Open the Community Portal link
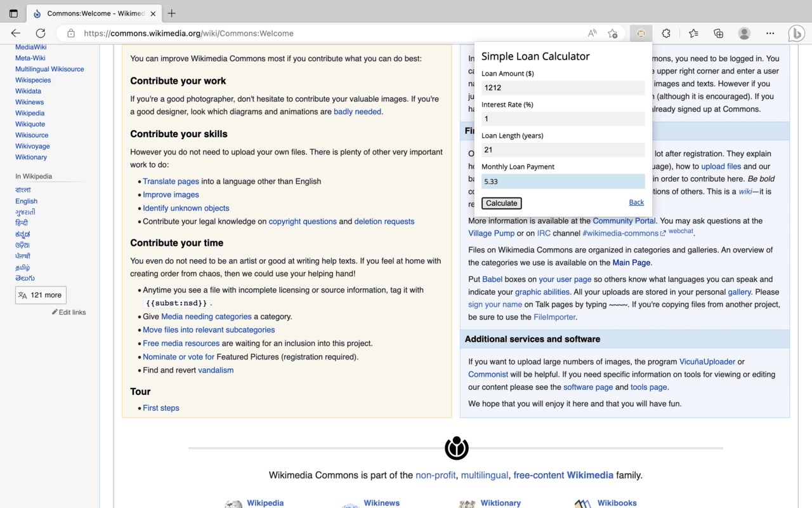812x508 pixels. tap(624, 221)
